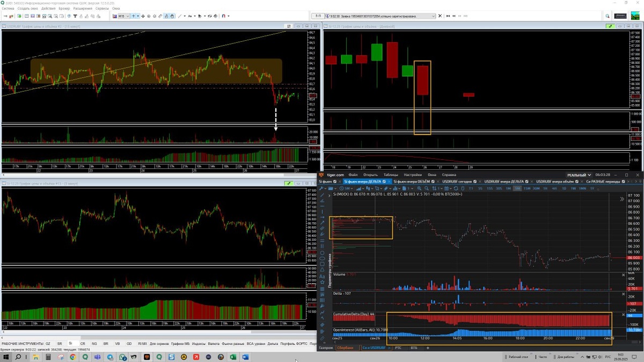644x362 pixels.
Task: Open the Действия menu in QUIK
Action: (48, 9)
